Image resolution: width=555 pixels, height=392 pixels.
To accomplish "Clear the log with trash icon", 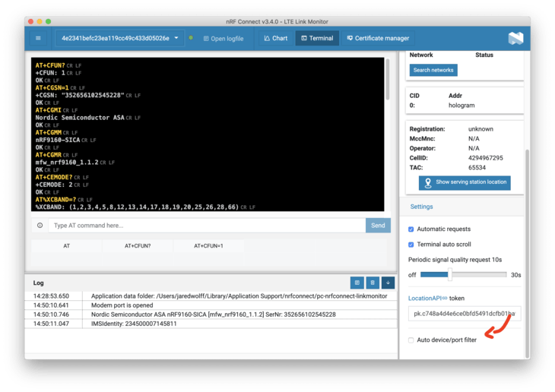I will pyautogui.click(x=373, y=283).
